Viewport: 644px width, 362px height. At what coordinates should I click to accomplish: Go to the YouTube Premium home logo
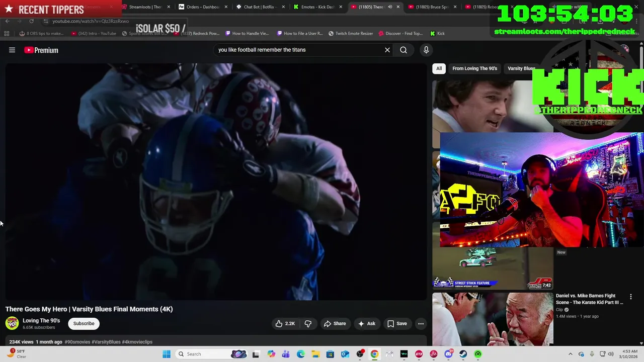pos(41,50)
